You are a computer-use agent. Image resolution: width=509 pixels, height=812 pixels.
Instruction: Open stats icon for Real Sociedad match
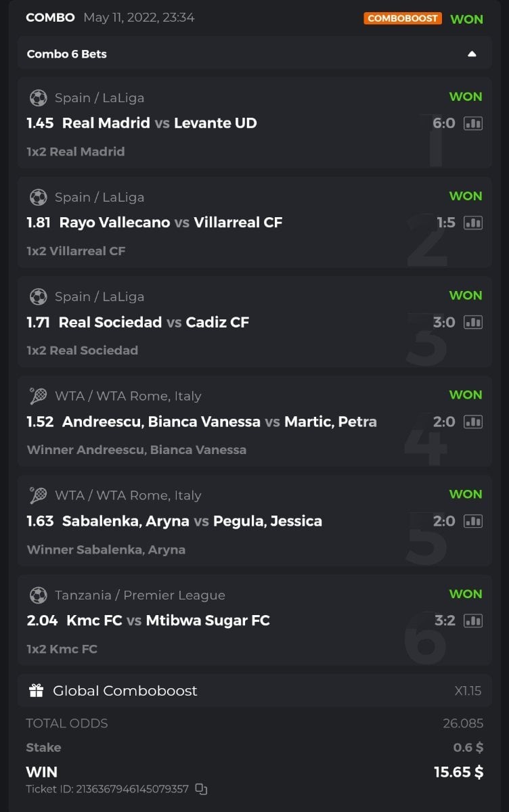tap(472, 322)
